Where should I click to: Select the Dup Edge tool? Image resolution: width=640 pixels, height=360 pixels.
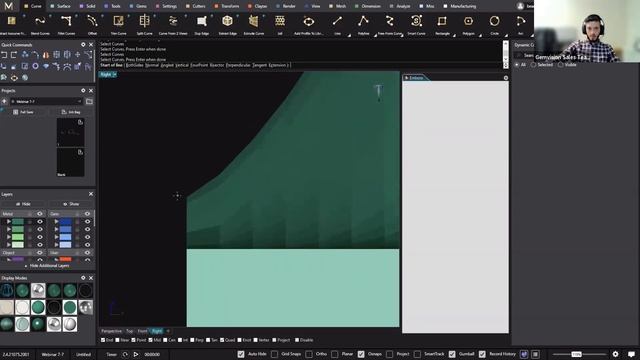coord(202,24)
